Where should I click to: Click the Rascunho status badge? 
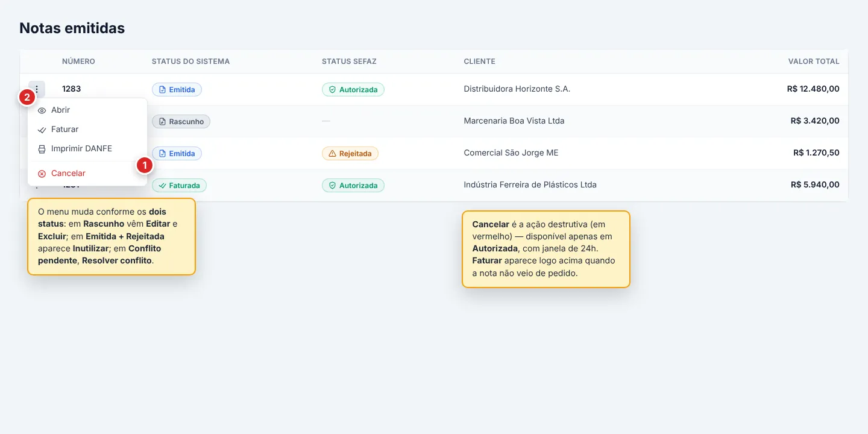click(x=181, y=121)
